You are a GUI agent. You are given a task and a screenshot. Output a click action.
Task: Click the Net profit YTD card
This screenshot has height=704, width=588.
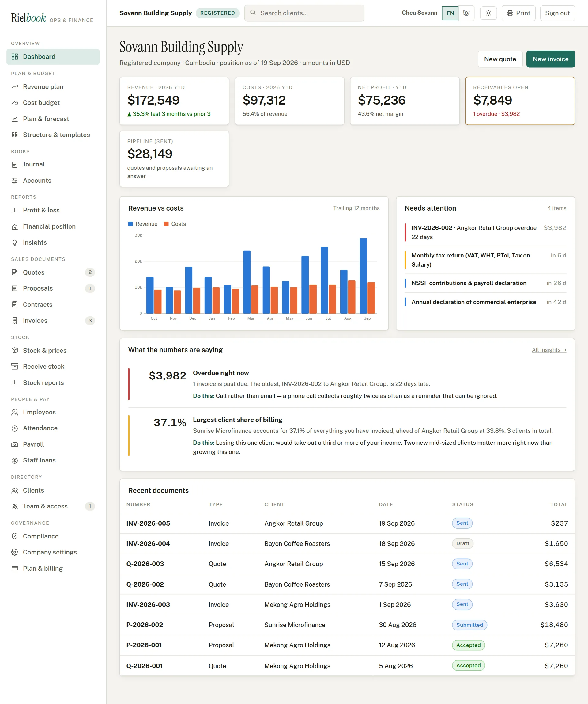click(x=405, y=101)
